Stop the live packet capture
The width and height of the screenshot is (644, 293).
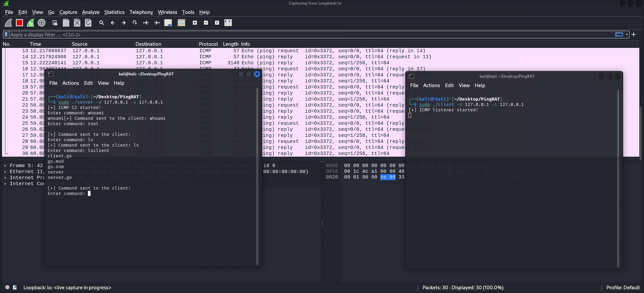click(19, 22)
